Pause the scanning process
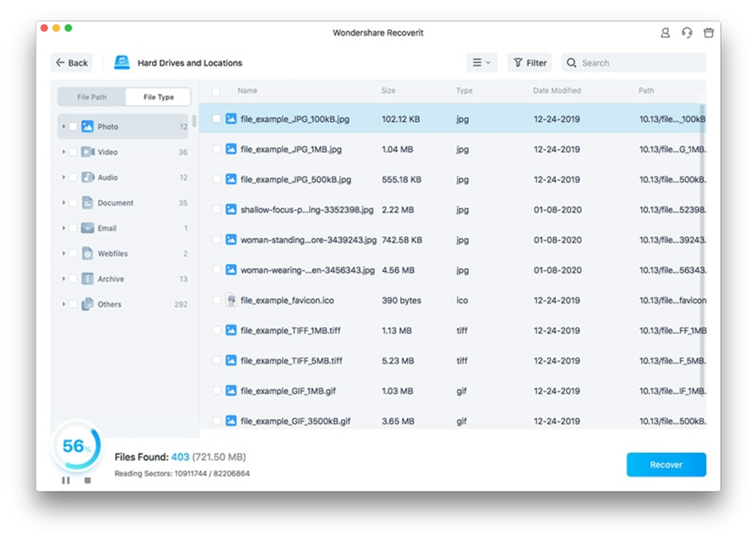Viewport: 756px width, 541px height. [x=66, y=480]
